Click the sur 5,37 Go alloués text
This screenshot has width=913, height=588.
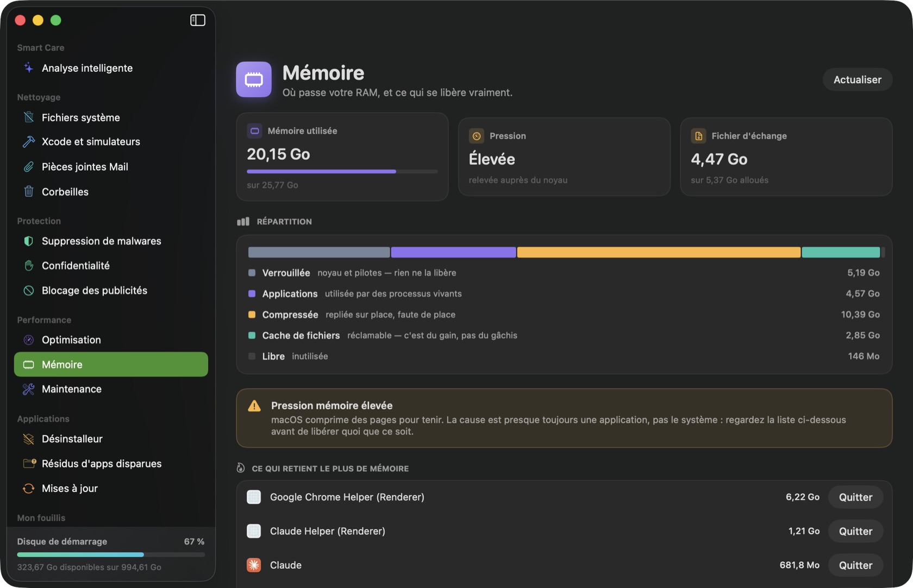click(729, 180)
